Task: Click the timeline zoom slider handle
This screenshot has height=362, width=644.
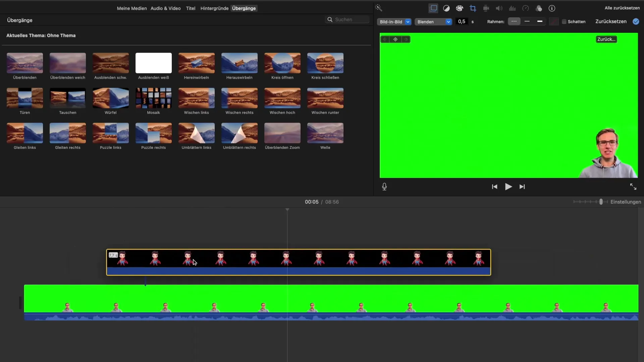Action: pyautogui.click(x=601, y=202)
